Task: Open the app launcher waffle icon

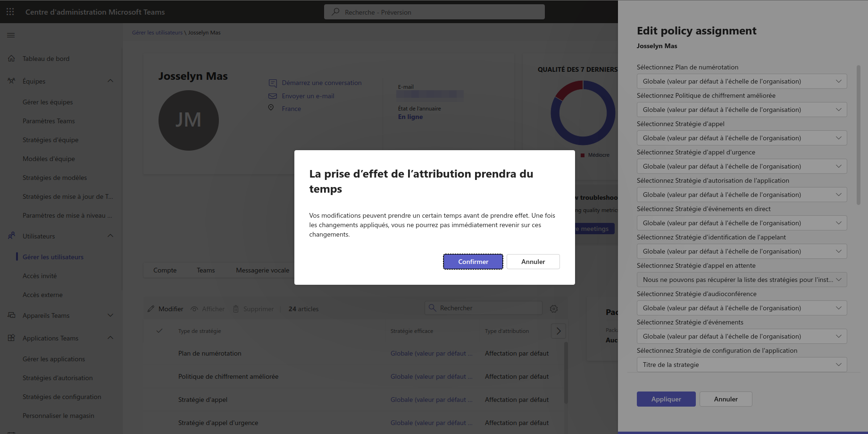Action: [x=10, y=12]
